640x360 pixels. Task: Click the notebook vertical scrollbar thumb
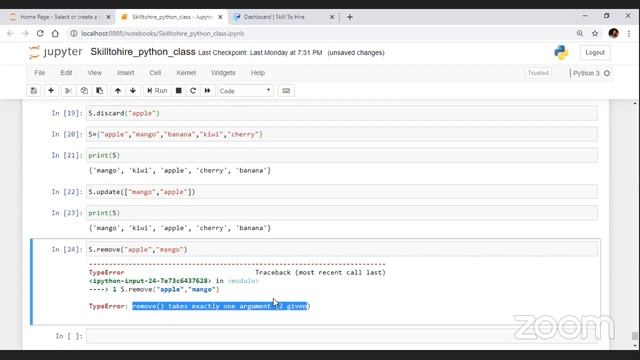pos(635,336)
